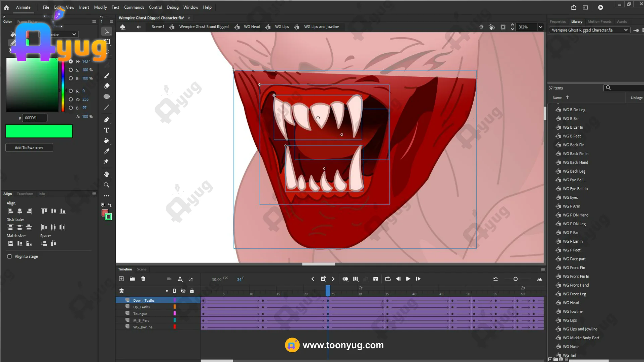Image resolution: width=644 pixels, height=362 pixels.
Task: Click the new layer icon in timeline
Action: (121, 279)
